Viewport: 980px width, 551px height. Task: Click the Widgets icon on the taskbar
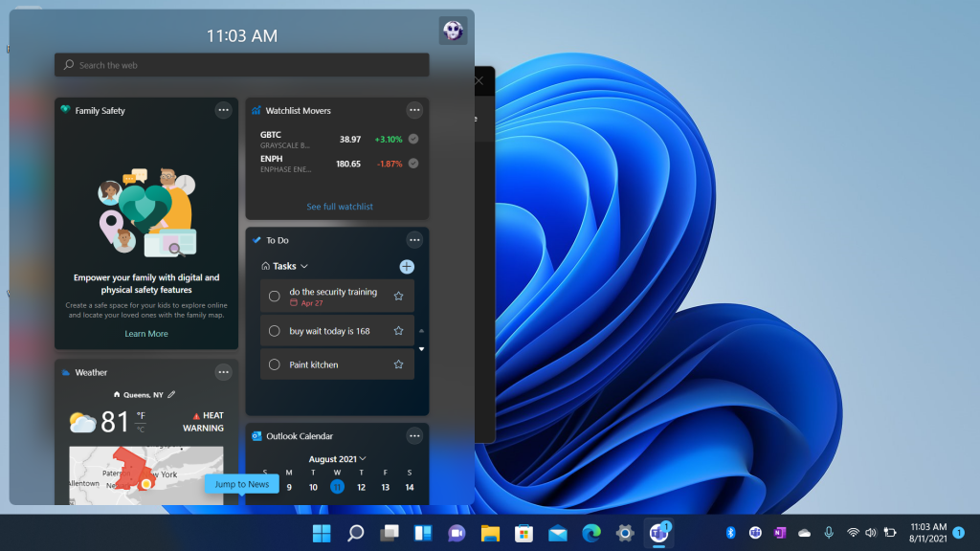423,533
